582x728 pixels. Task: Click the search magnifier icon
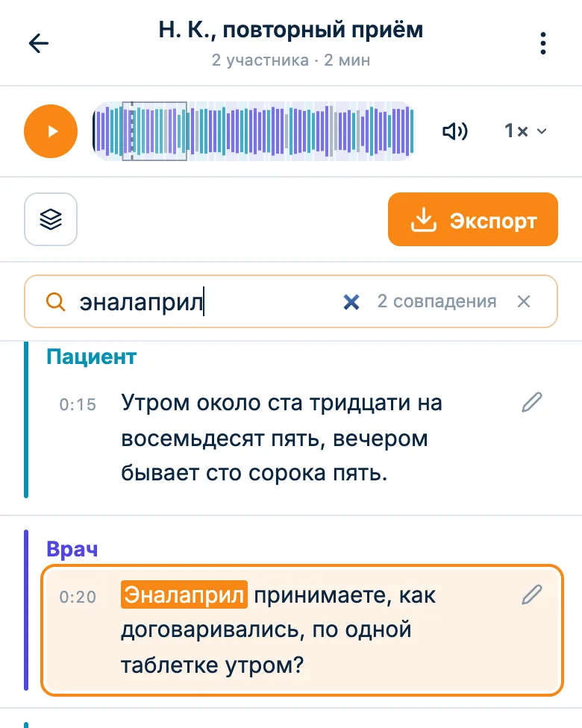55,302
